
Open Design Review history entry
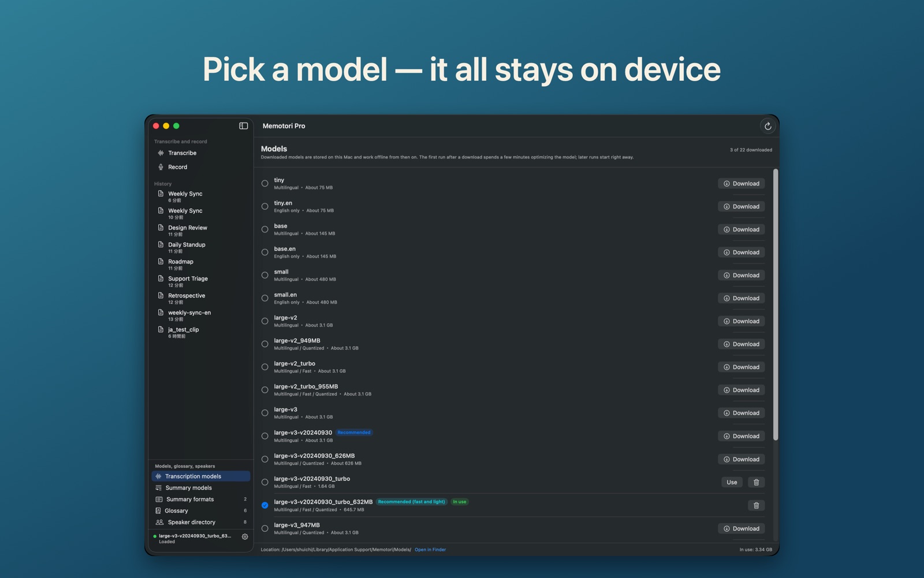200,231
